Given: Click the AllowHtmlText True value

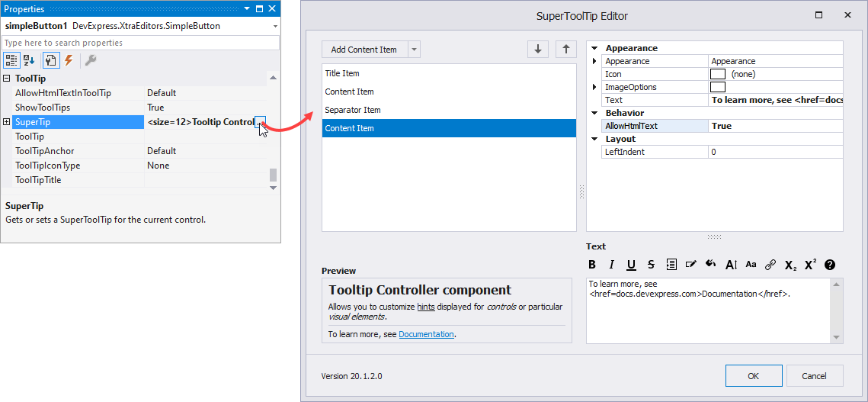Looking at the screenshot, I should point(776,126).
